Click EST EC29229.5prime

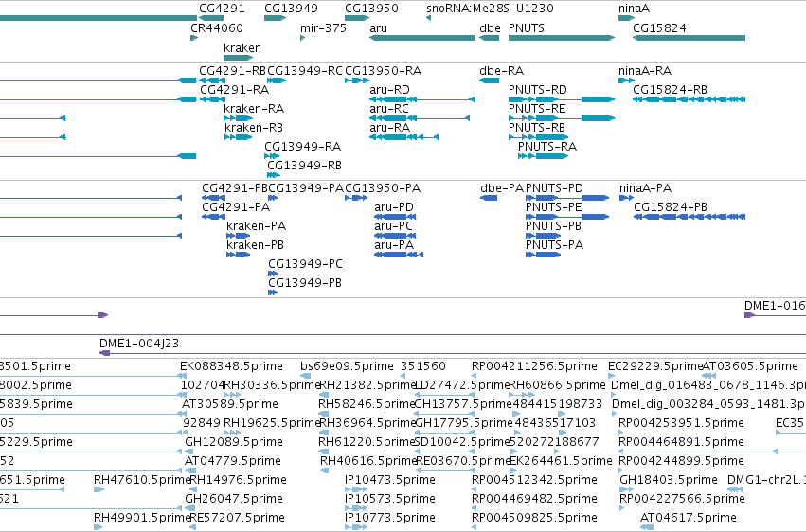(x=611, y=376)
